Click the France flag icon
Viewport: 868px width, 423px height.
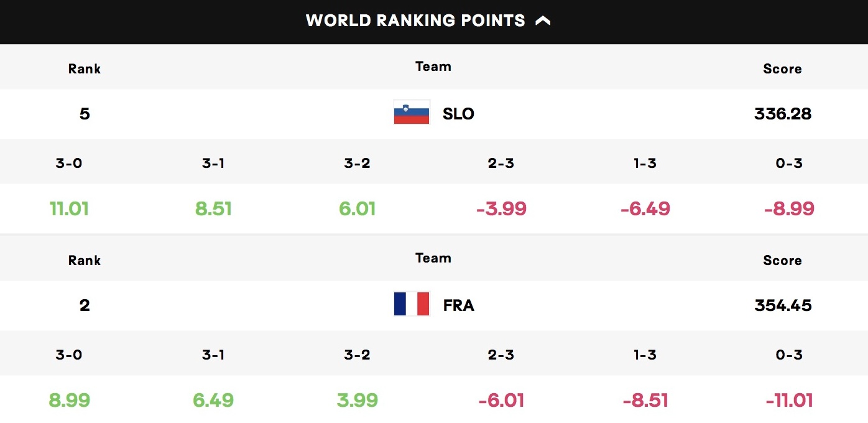point(412,304)
